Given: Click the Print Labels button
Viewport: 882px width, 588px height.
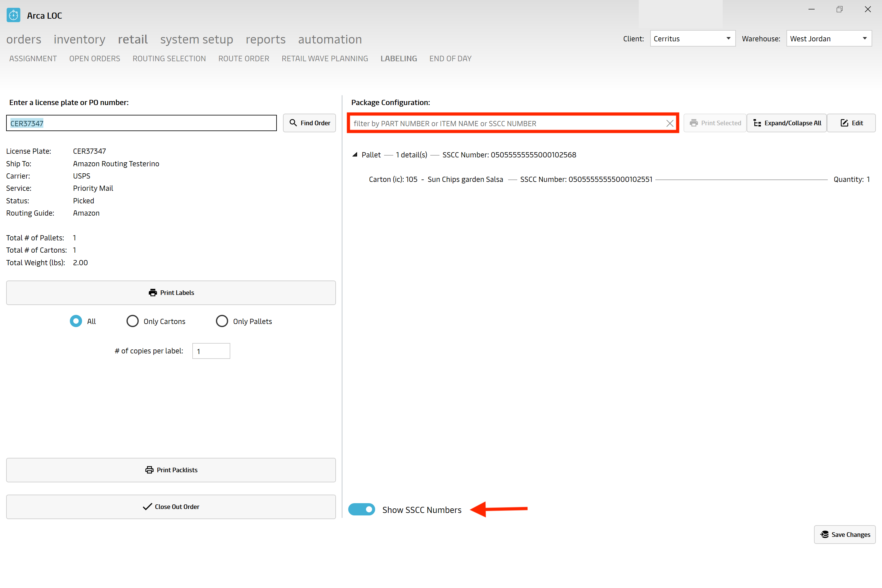Looking at the screenshot, I should pyautogui.click(x=171, y=292).
